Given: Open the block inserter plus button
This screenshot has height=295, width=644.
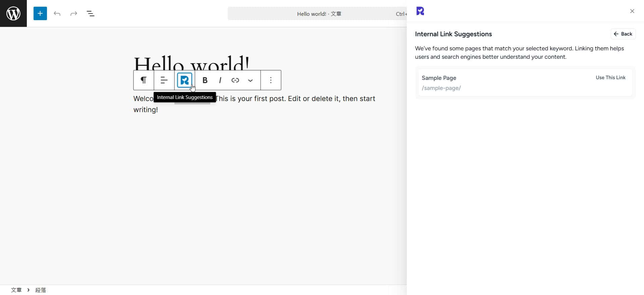Looking at the screenshot, I should point(40,13).
